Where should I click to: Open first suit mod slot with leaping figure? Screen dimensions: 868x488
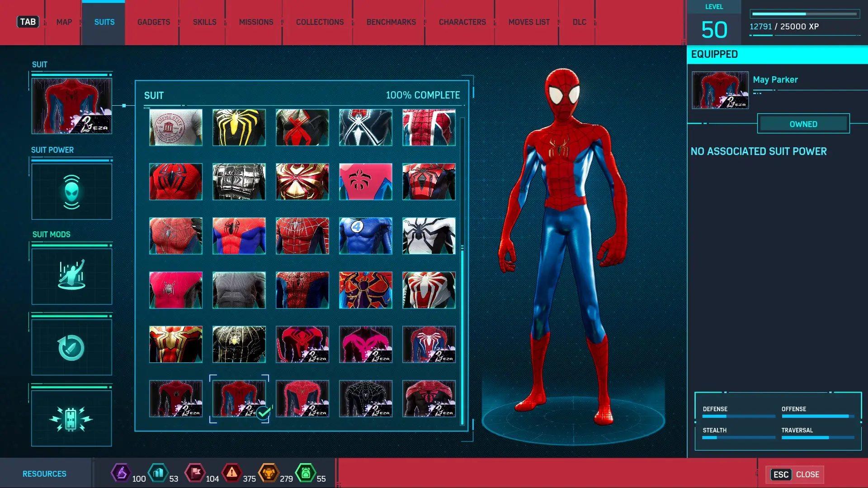click(71, 276)
